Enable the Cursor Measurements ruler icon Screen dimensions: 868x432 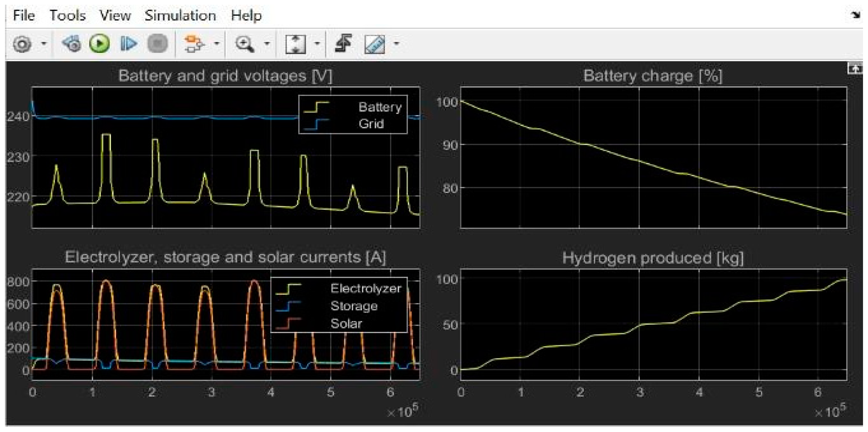coord(374,44)
